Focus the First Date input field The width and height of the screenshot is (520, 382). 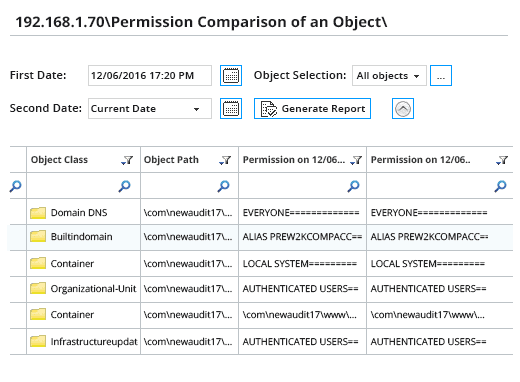click(150, 75)
